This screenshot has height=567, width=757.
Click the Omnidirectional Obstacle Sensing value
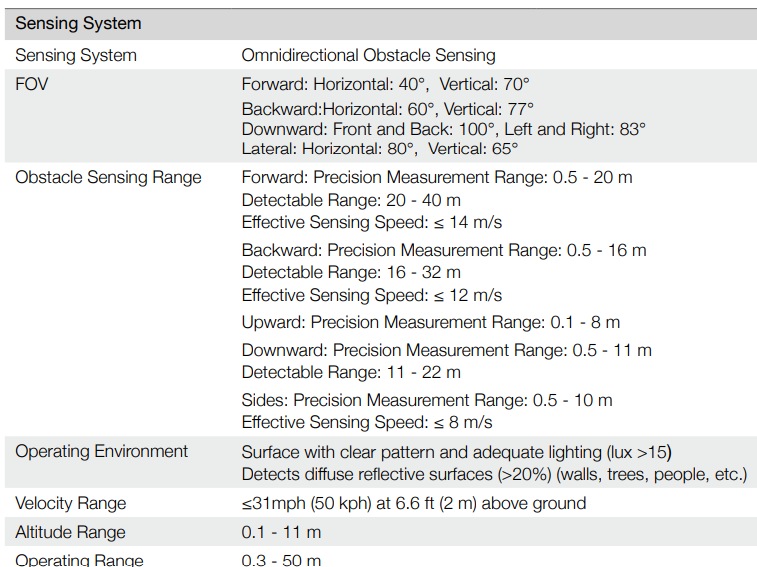click(368, 56)
